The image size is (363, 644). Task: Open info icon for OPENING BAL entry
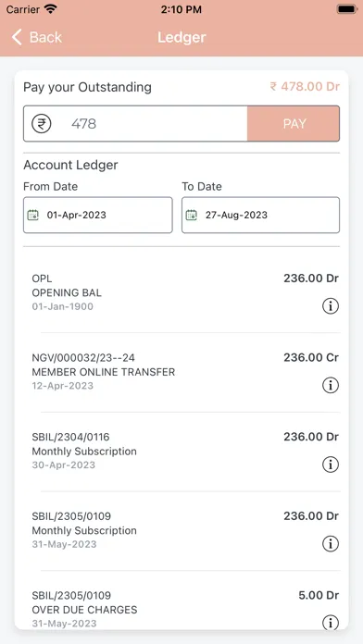(330, 306)
